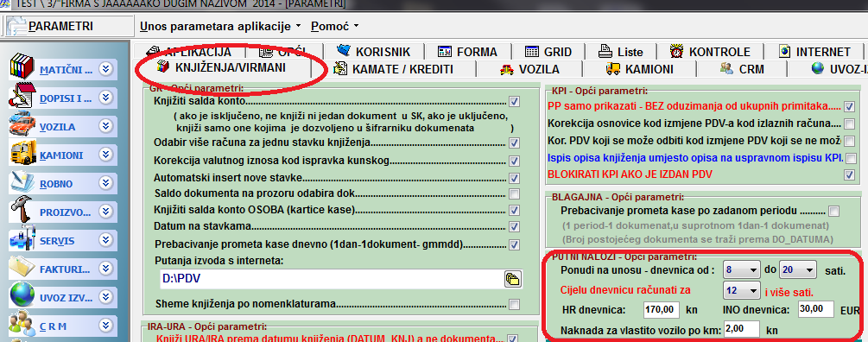The image size is (868, 342).
Task: Expand the UVOZ IZV sidebar section chevron
Action: coord(105,297)
